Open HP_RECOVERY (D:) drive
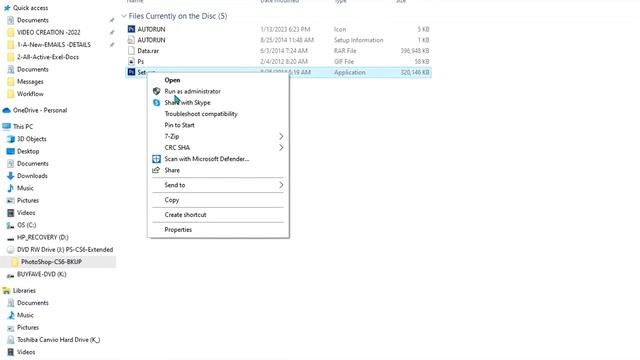The image size is (640, 360). pyautogui.click(x=42, y=237)
